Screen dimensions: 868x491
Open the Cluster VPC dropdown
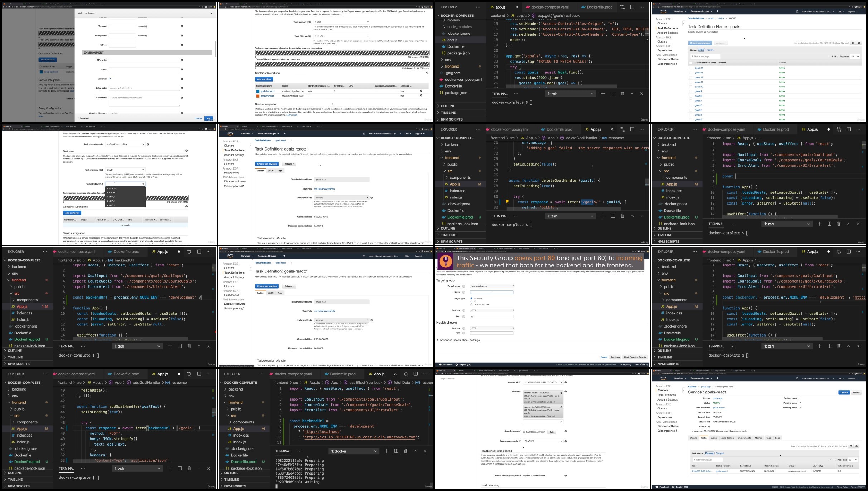tap(543, 382)
